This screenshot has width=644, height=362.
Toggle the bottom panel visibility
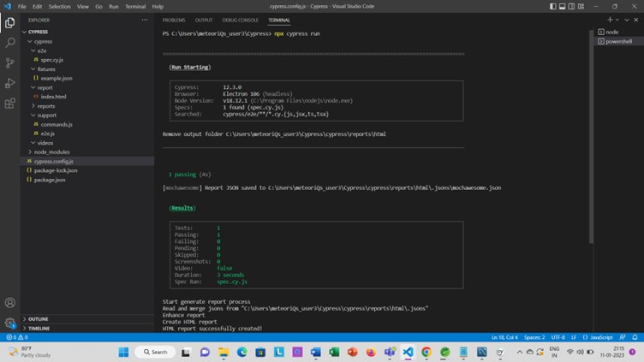[x=563, y=6]
